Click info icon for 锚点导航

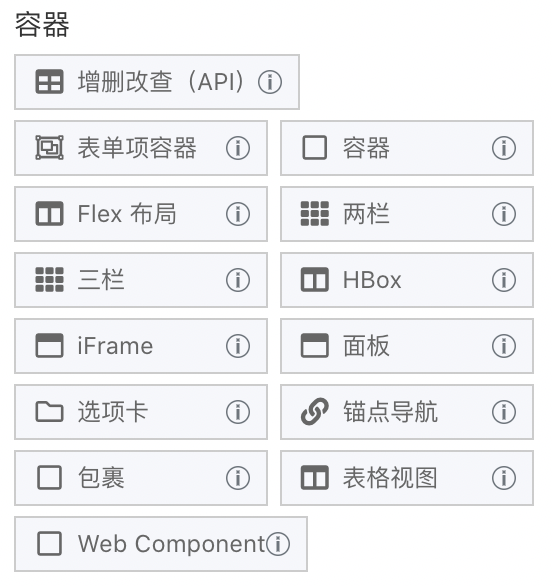(x=504, y=412)
